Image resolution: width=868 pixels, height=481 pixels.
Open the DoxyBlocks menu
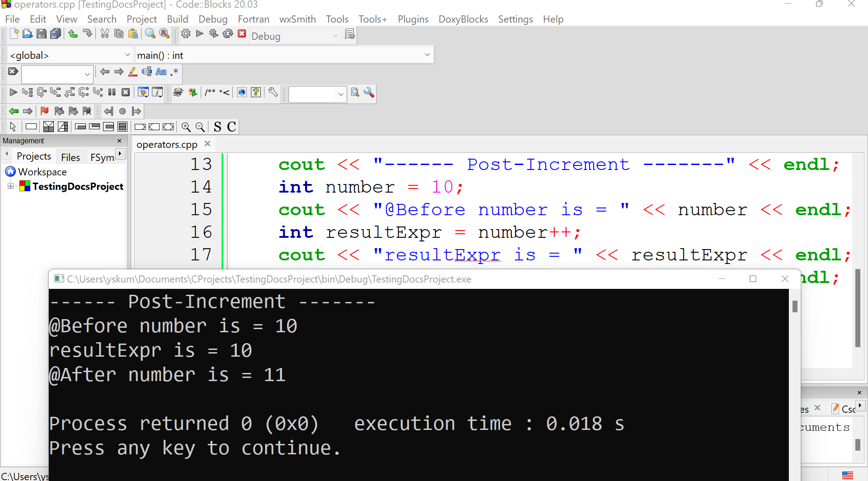463,19
